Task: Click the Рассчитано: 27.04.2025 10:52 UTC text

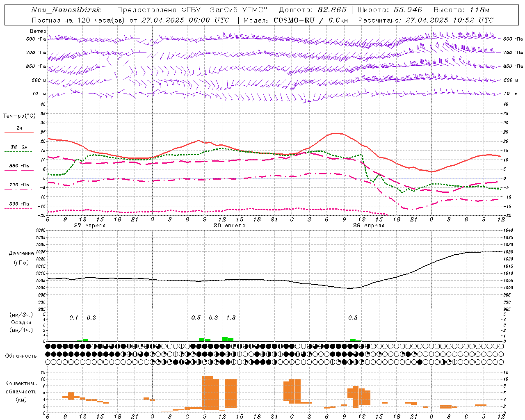Action: click(x=426, y=20)
